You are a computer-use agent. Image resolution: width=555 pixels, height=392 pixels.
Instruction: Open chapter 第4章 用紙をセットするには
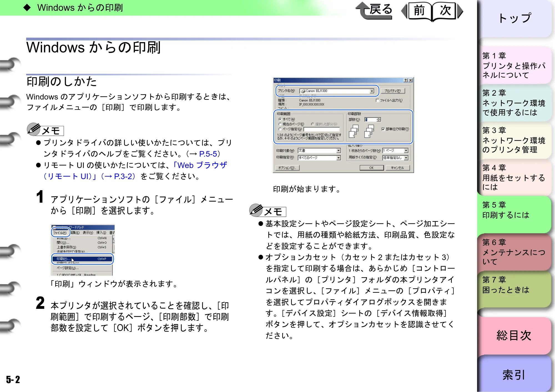click(x=515, y=177)
